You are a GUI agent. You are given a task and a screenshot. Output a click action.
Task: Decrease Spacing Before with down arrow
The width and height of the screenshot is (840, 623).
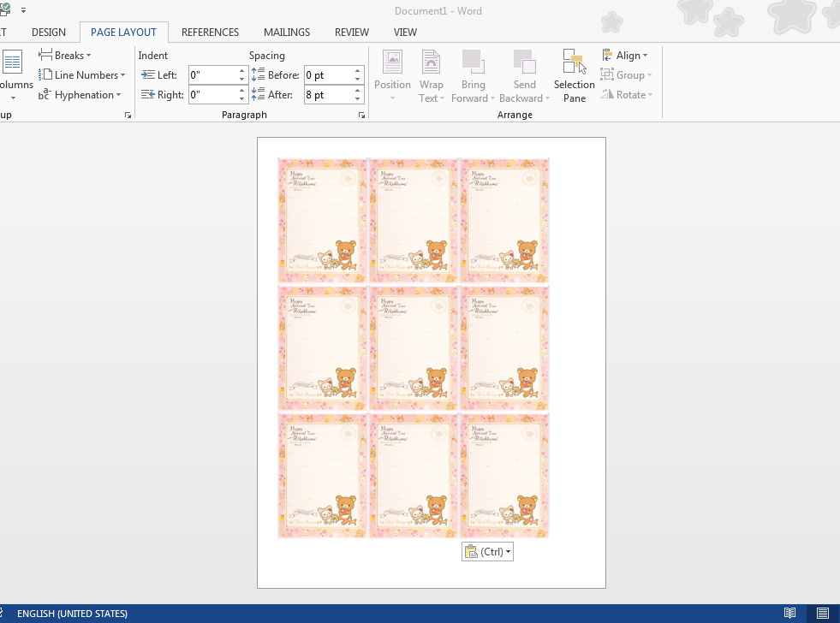coord(357,80)
